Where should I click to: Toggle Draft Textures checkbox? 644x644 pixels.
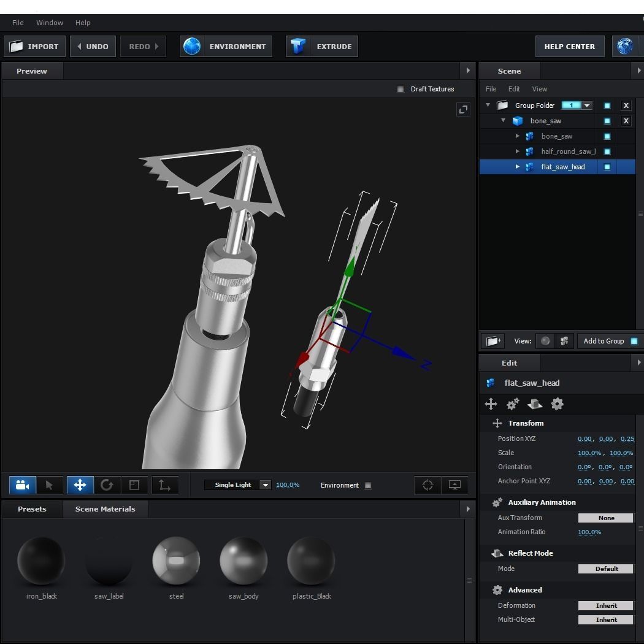400,89
